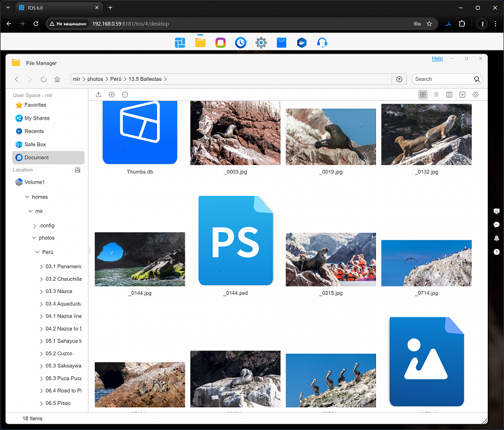Click the upload icon in the file toolbar
Image resolution: width=504 pixels, height=430 pixels.
pos(98,94)
